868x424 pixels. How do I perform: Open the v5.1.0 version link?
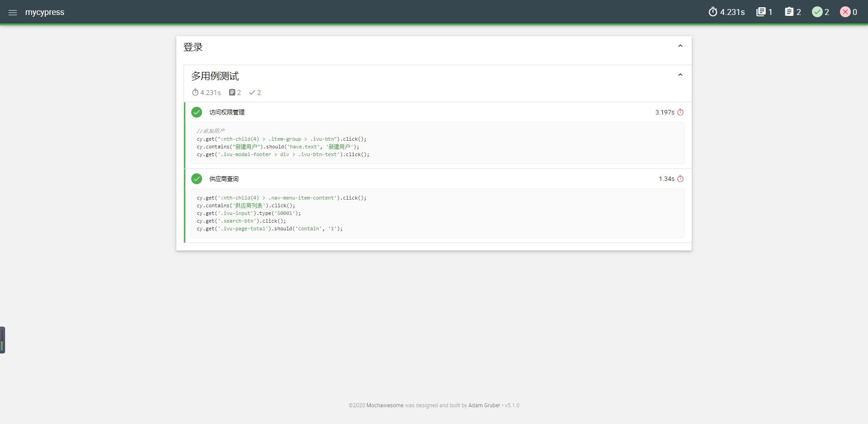coord(512,405)
